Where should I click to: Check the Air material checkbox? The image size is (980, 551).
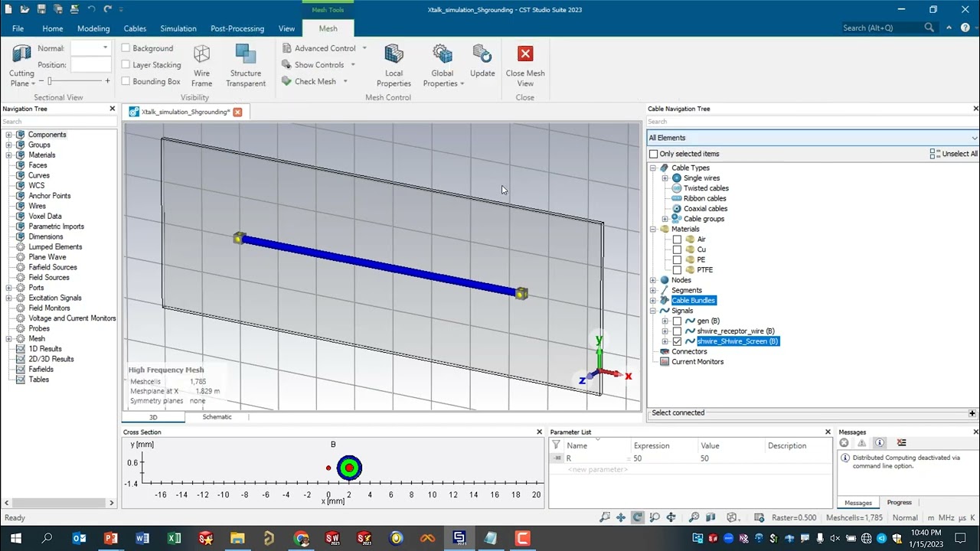(x=677, y=240)
